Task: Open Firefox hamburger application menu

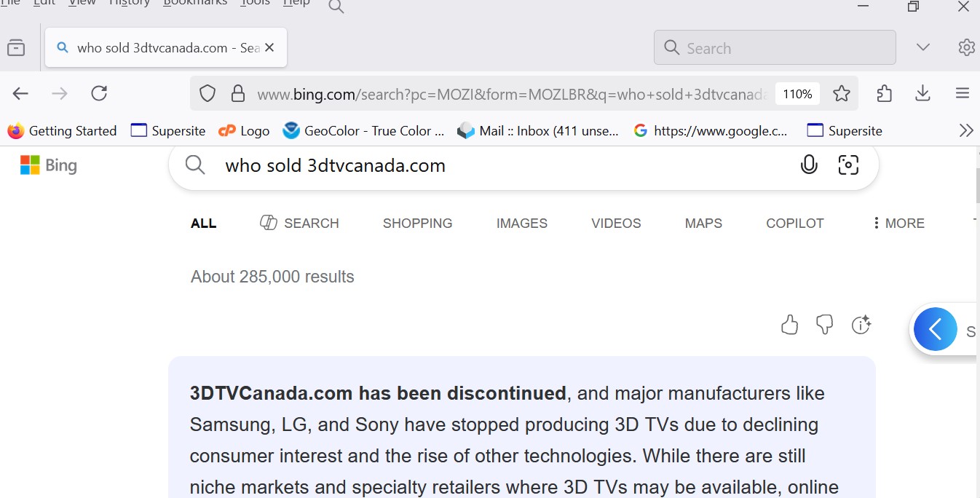Action: pos(963,93)
